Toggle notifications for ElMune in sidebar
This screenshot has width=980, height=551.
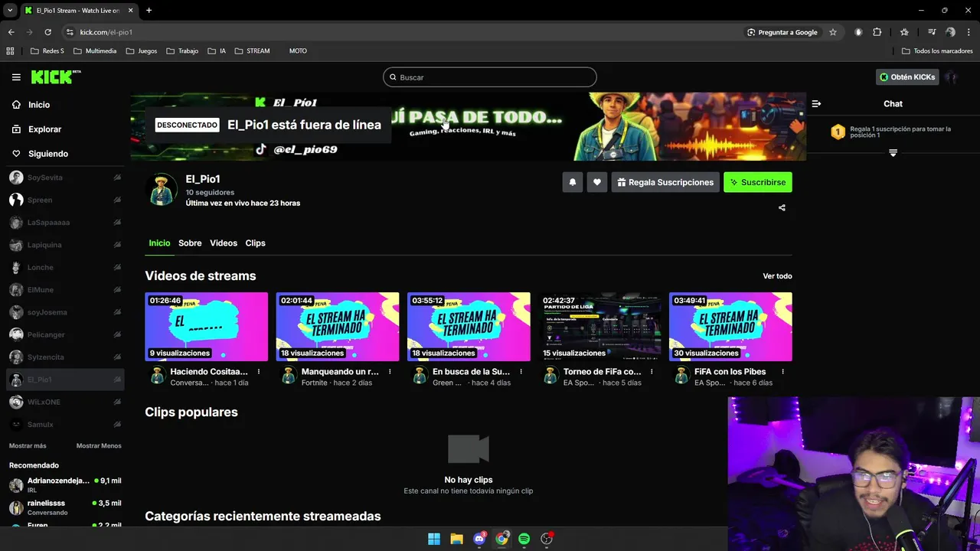(117, 290)
